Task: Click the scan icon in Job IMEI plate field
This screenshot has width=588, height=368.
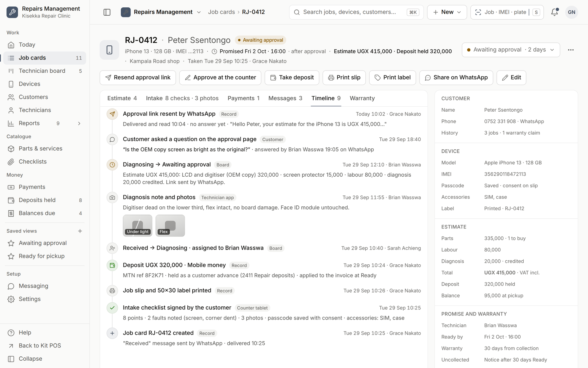Action: pyautogui.click(x=478, y=12)
